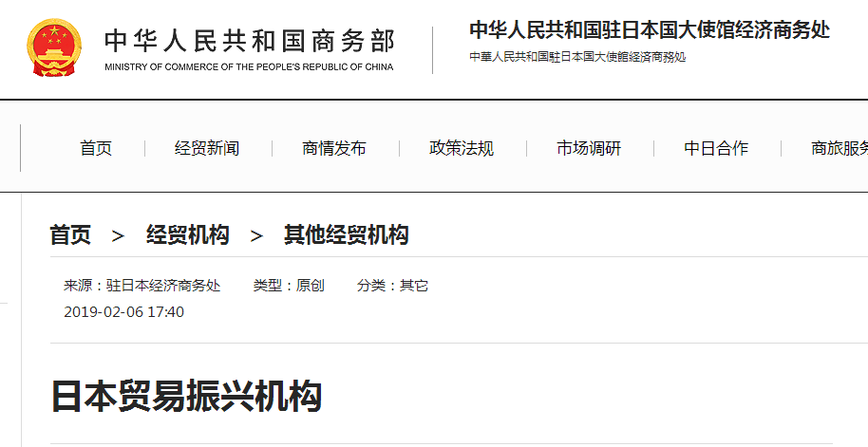The image size is (868, 447).
Task: Open 经贸新闻 navigation item
Action: (x=207, y=148)
